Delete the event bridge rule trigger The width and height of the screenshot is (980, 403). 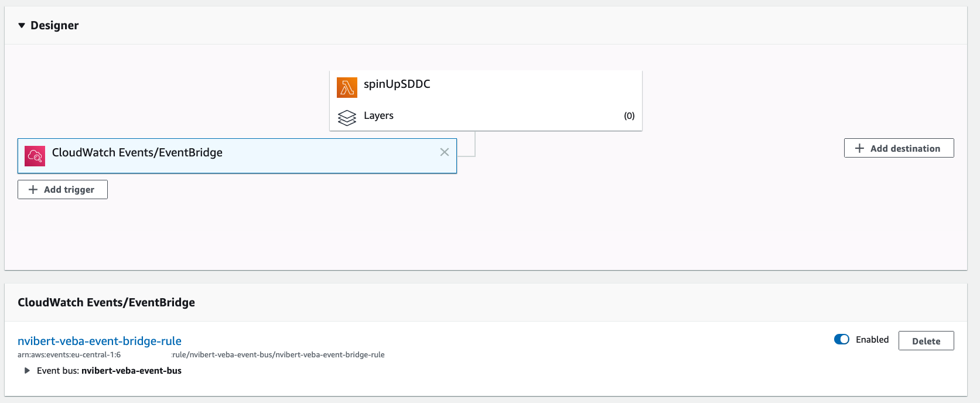pos(926,341)
